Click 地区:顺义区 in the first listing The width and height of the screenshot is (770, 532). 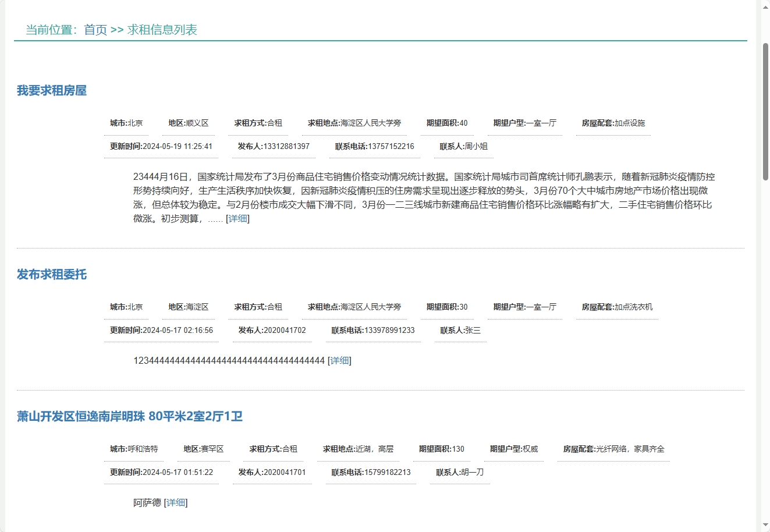click(189, 123)
